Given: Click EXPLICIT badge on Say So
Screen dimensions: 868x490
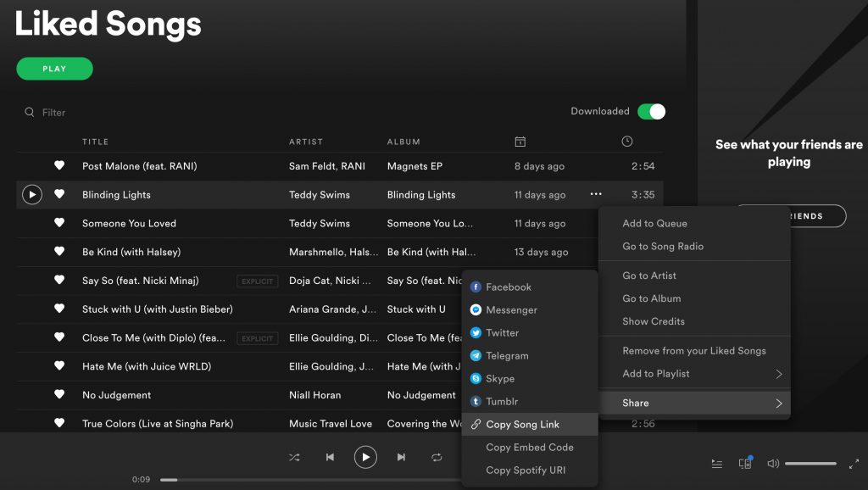Looking at the screenshot, I should [258, 281].
